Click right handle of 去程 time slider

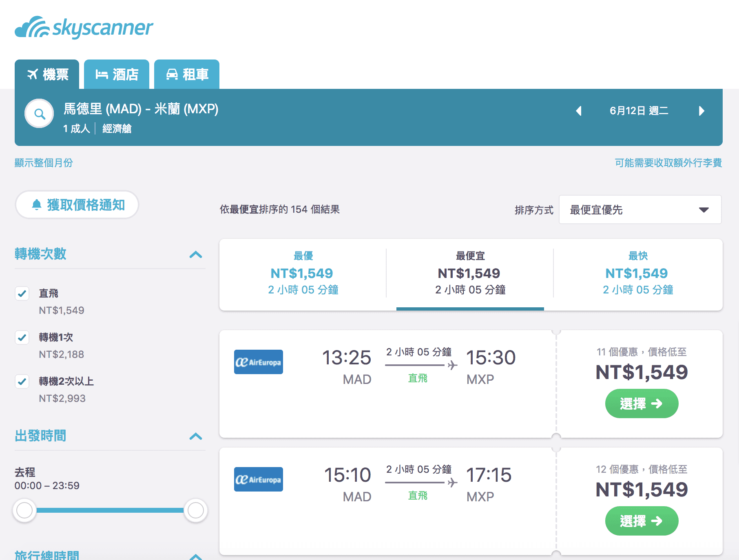196,510
